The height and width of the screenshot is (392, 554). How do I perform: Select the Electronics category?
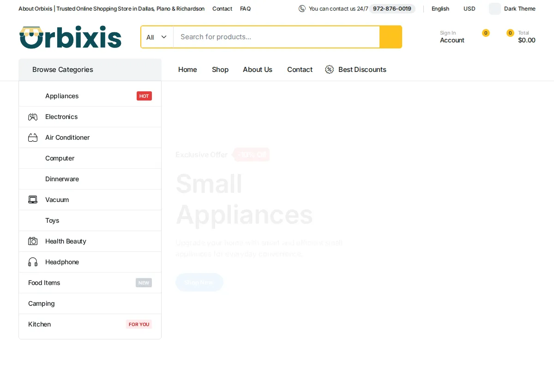point(90,117)
